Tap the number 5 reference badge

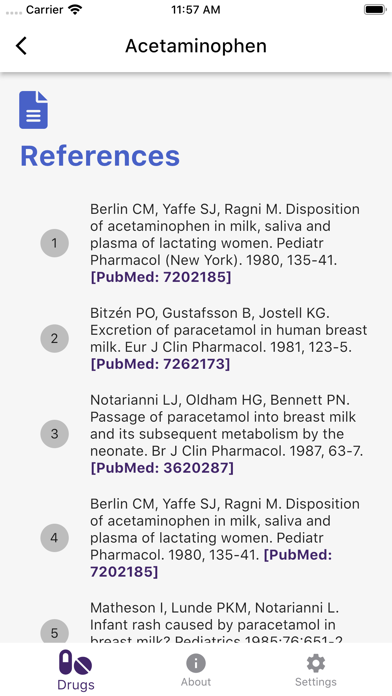(x=54, y=631)
